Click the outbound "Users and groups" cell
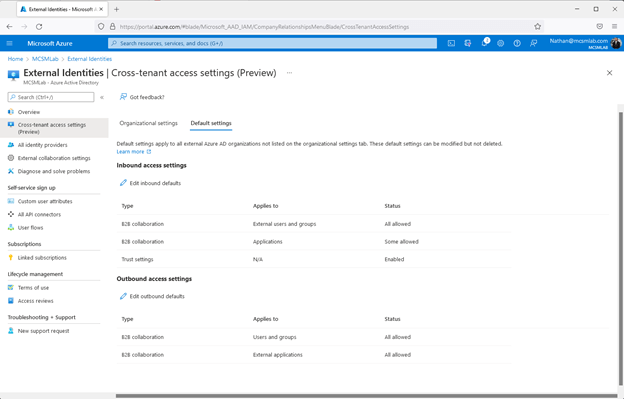Screen dimensions: 624x399 (x=275, y=337)
